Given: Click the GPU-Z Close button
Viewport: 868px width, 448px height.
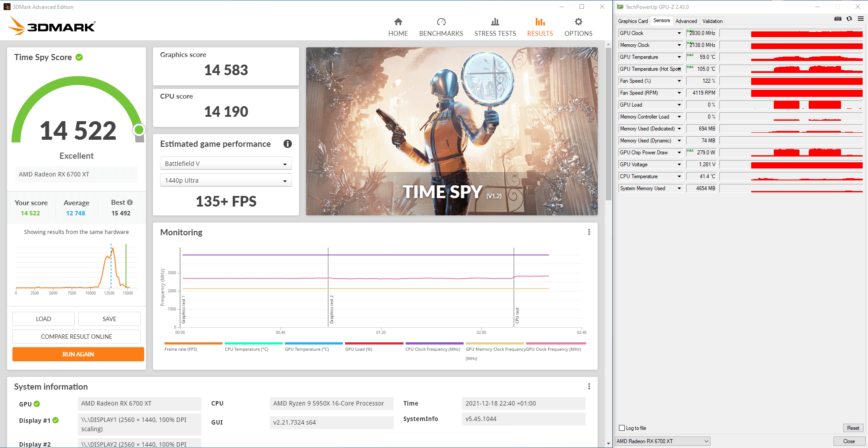Looking at the screenshot, I should [x=849, y=441].
